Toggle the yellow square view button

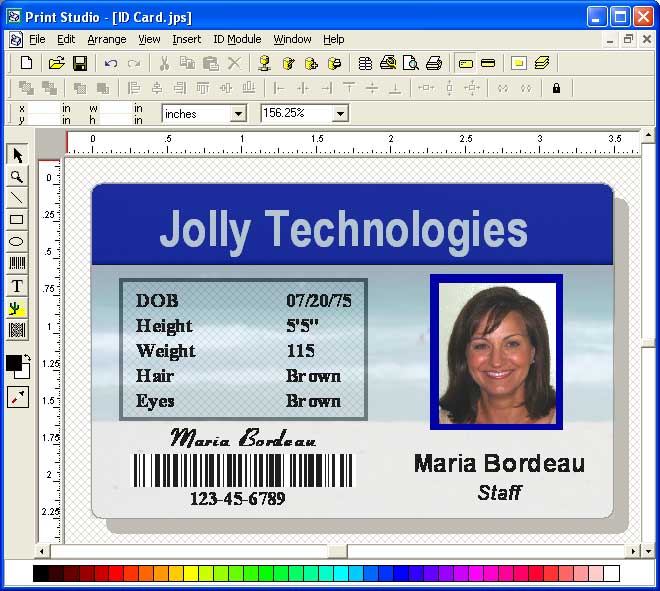click(519, 64)
